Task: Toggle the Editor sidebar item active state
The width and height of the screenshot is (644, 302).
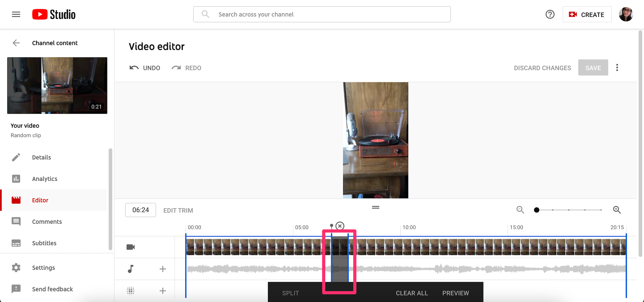Action: (40, 200)
